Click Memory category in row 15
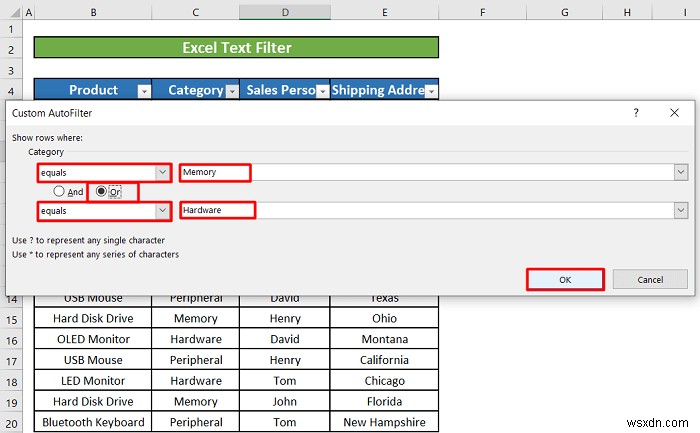The width and height of the screenshot is (700, 433). (x=196, y=318)
